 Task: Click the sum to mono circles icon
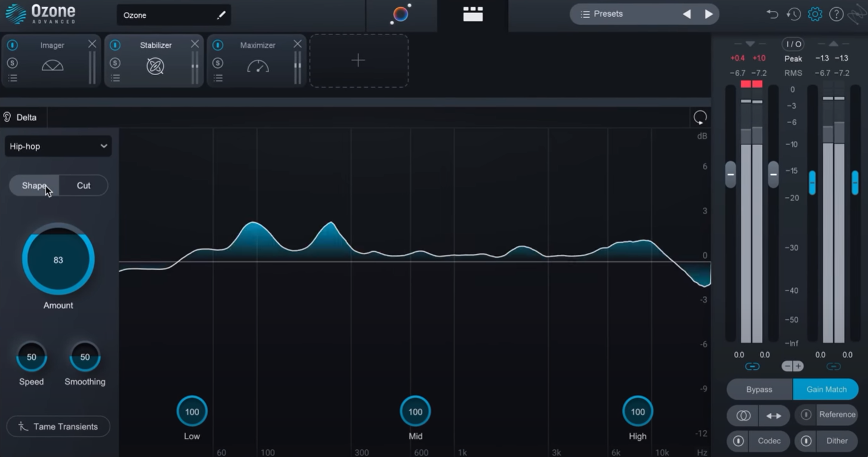click(743, 415)
